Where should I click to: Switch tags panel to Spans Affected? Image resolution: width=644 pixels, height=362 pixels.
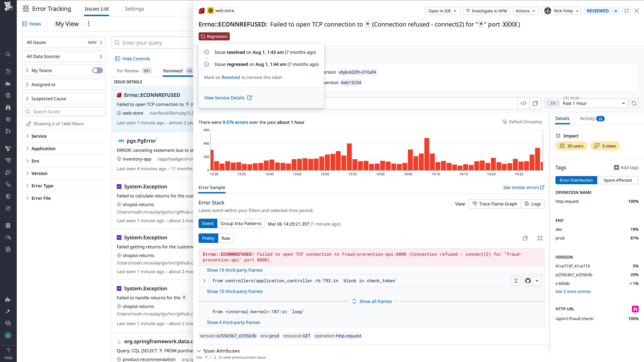[x=618, y=180]
